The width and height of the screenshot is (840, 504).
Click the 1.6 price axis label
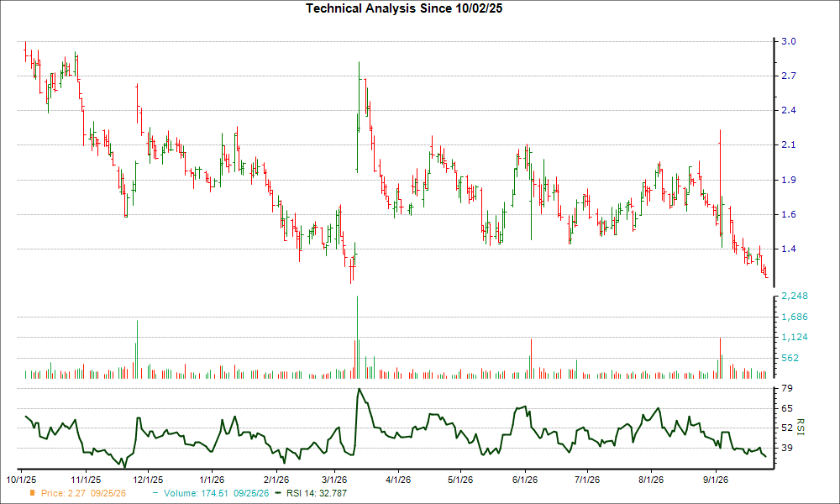coord(789,214)
